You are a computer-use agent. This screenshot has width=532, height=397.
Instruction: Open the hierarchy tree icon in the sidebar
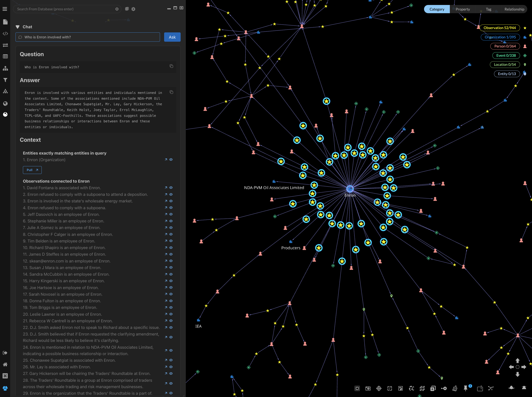[x=5, y=68]
